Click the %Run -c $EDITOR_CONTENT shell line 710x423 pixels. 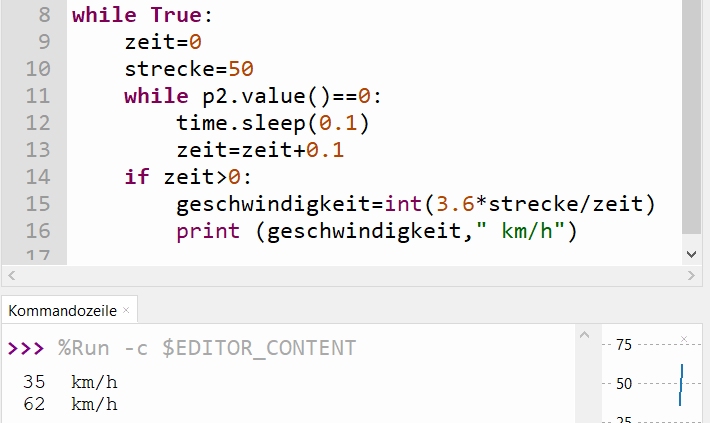[x=206, y=348]
